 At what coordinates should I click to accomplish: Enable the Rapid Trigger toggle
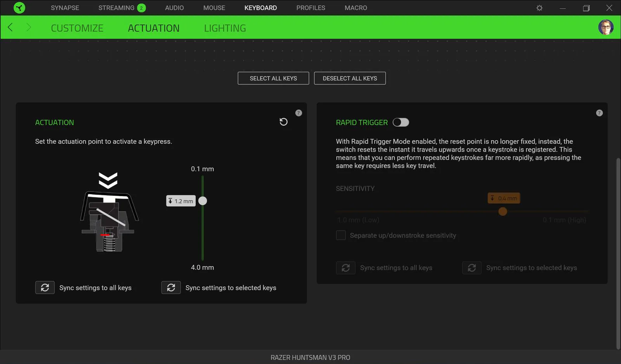click(401, 122)
